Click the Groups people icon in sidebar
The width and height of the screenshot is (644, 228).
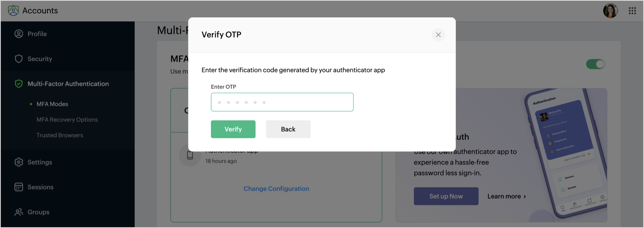[x=19, y=212]
